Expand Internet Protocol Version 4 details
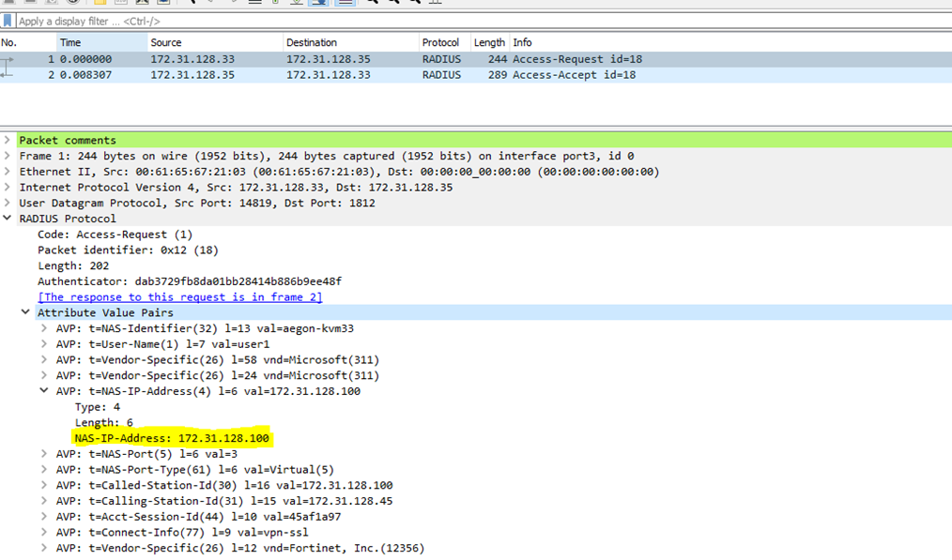 [x=8, y=188]
